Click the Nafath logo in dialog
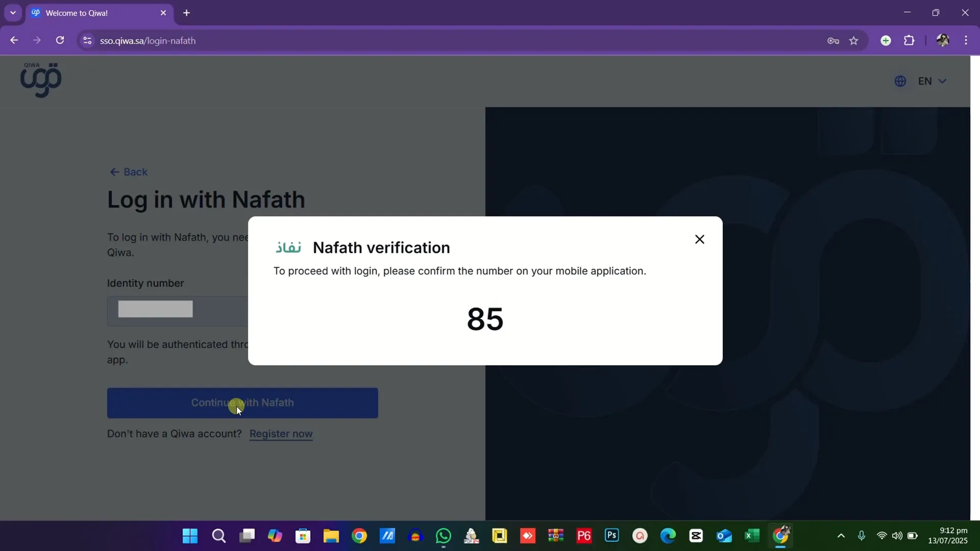The image size is (980, 551). tap(288, 247)
